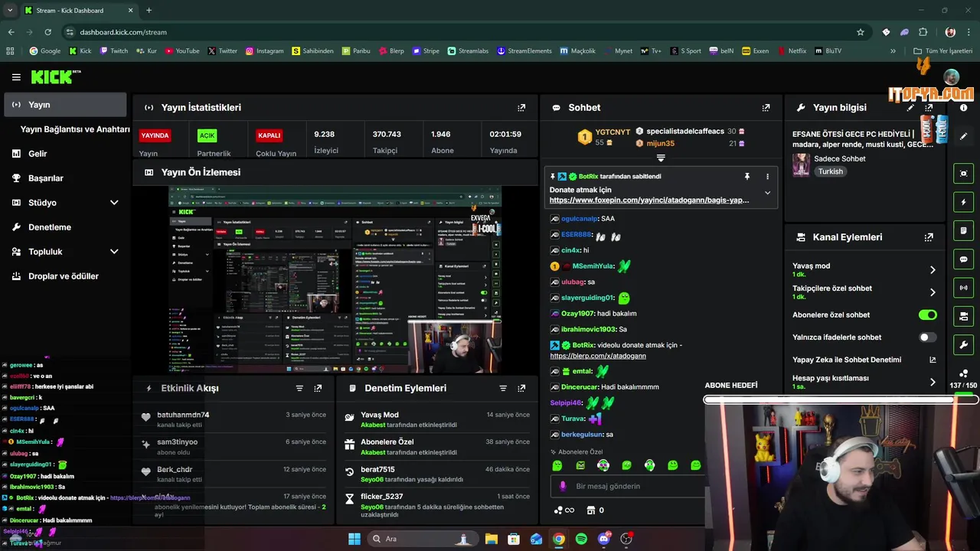Edit stream info with the Yayın bilgisi pencil

[910, 108]
